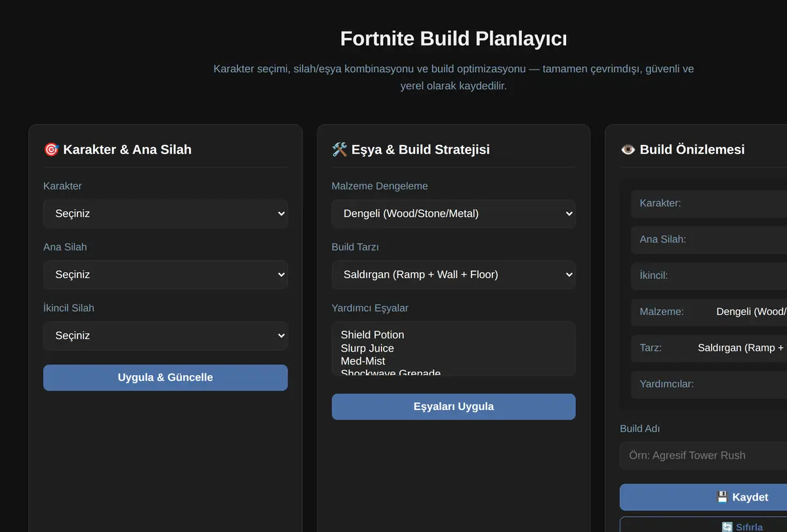Select Shield Potion in Yardımcı Eşyalar list
787x532 pixels.
tap(453, 335)
